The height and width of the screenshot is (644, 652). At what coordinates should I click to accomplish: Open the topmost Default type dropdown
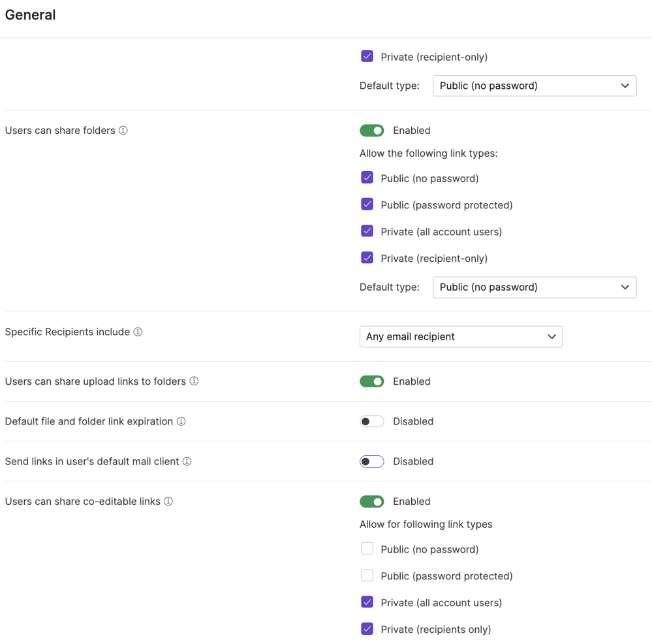pos(535,86)
